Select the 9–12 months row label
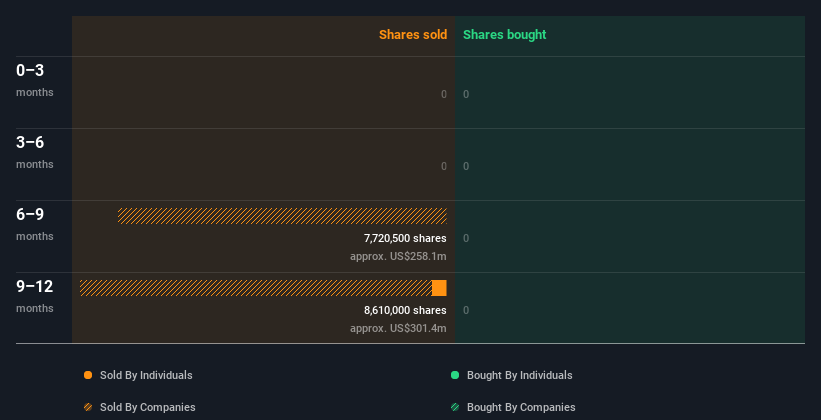821x420 pixels. (x=35, y=296)
